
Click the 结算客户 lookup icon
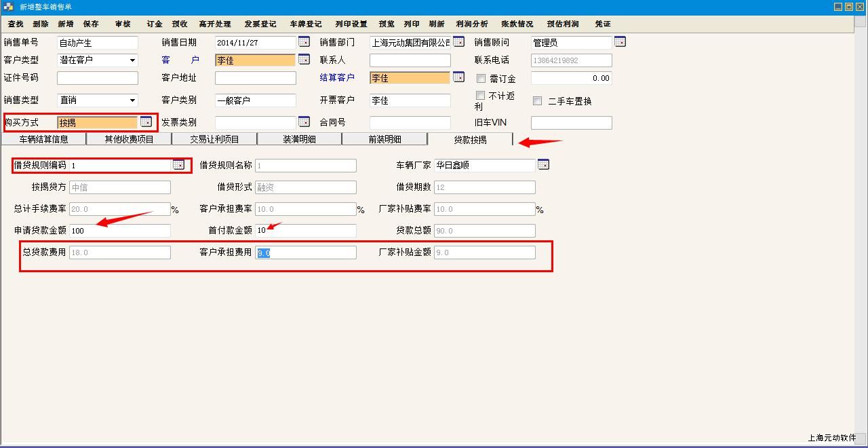[x=458, y=77]
